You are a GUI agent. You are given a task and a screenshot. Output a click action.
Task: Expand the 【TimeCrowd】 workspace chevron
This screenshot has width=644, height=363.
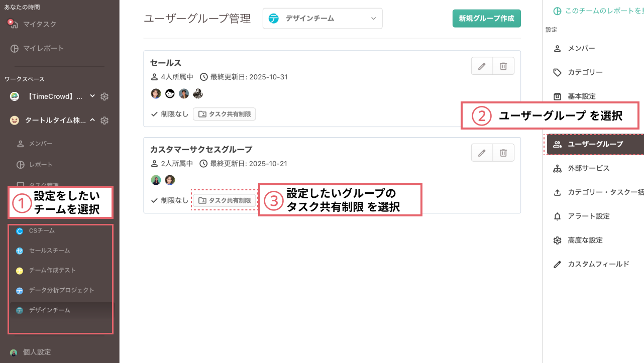[91, 96]
